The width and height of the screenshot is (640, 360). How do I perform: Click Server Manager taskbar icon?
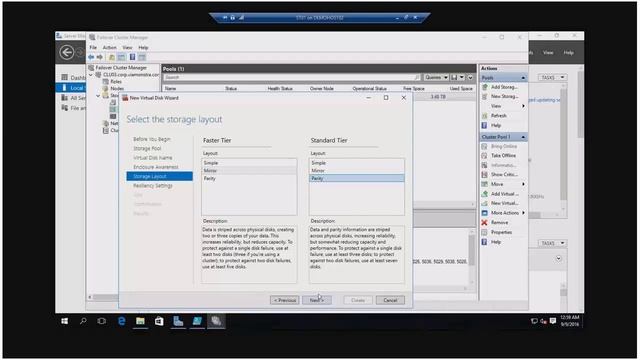click(x=178, y=321)
